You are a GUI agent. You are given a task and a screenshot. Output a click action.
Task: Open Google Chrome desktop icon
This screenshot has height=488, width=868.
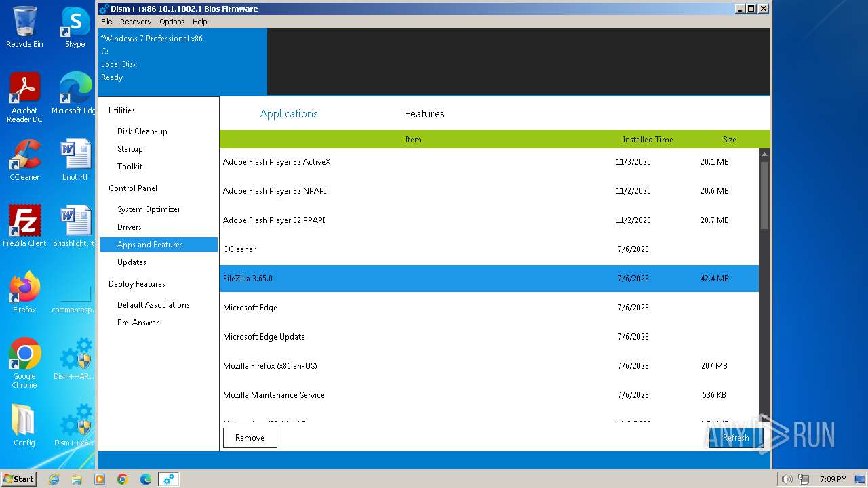[24, 363]
